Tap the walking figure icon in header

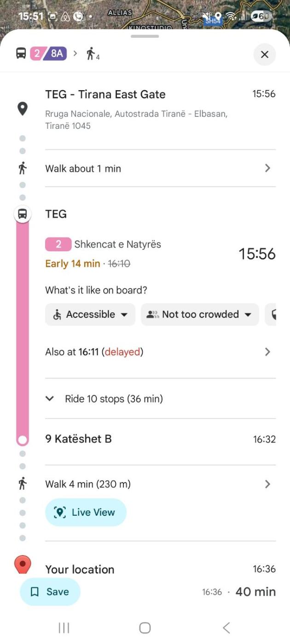91,54
